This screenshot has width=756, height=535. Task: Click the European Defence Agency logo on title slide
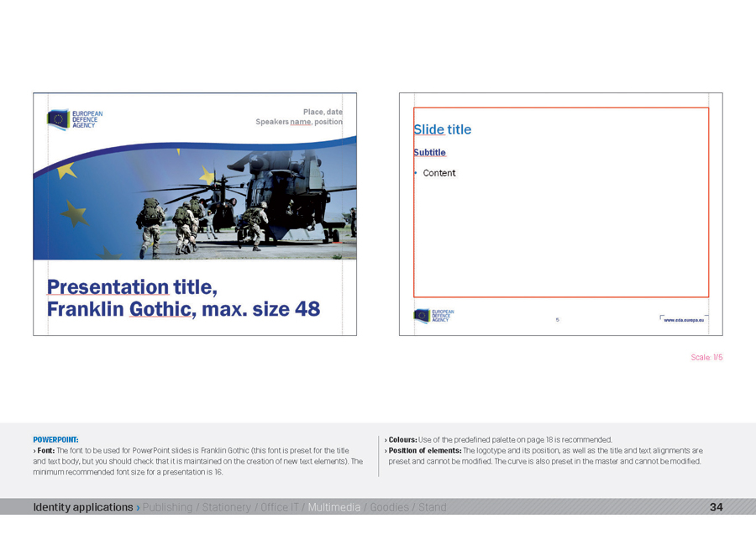coord(75,119)
